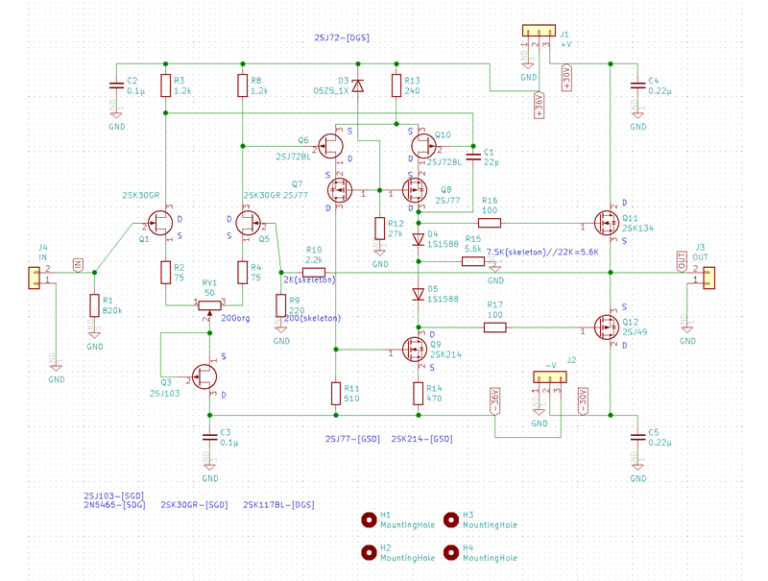Select resistor R13 240
This screenshot has height=581, width=768.
398,87
